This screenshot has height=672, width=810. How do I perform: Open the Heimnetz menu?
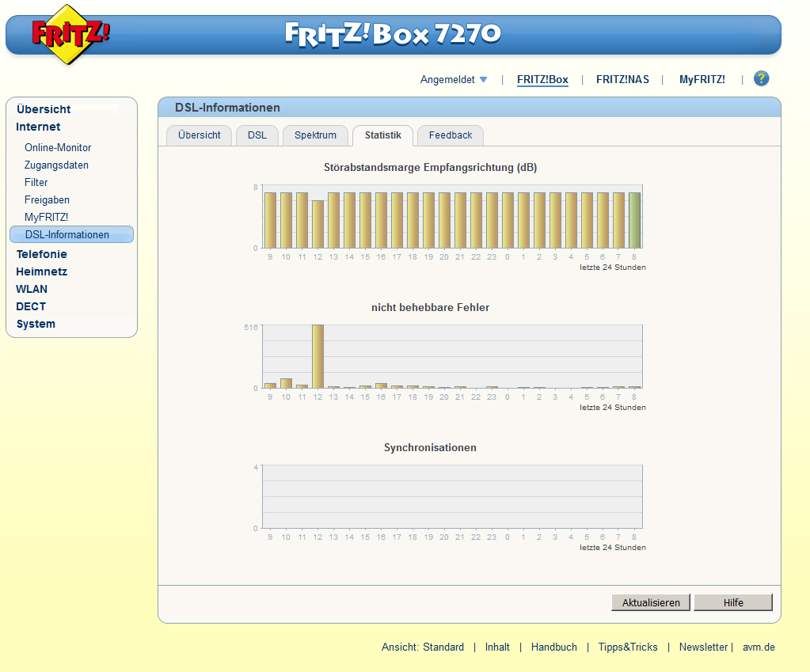coord(42,271)
